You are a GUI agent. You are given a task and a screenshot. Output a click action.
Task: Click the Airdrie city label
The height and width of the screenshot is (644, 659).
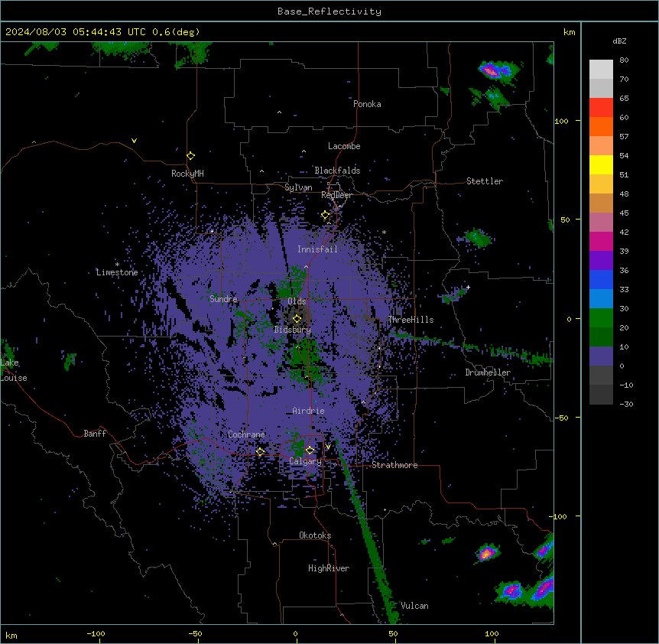308,411
